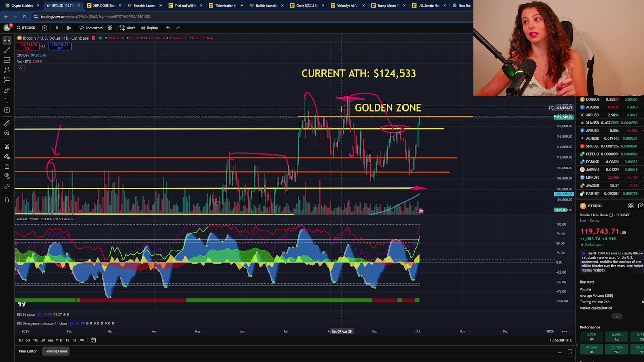644x362 pixels.
Task: Select the crosshair cursor tool
Action: pos(7,40)
